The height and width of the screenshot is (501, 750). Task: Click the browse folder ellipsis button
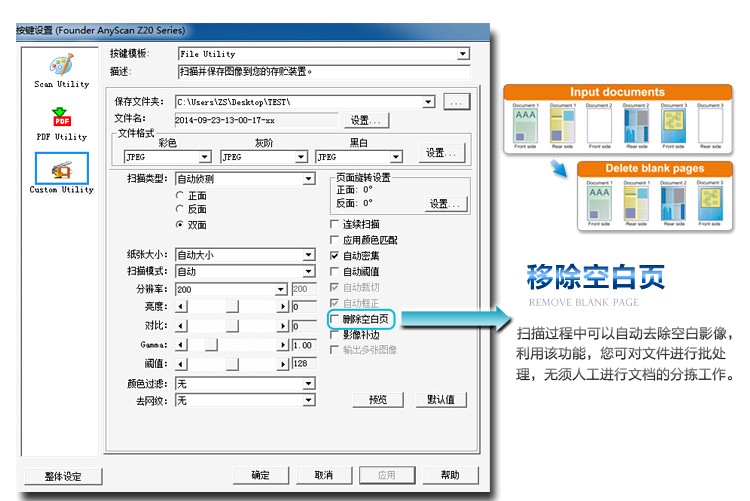tap(456, 102)
